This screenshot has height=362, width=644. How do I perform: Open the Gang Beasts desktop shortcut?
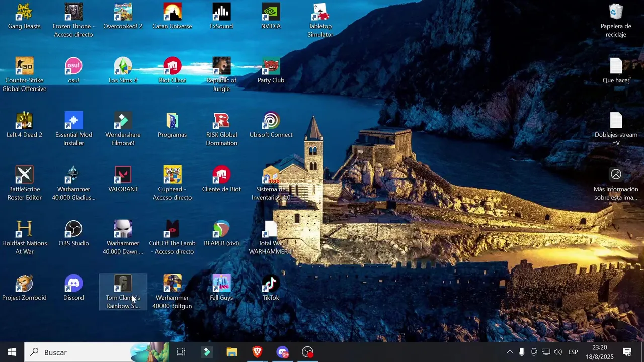pos(24,17)
